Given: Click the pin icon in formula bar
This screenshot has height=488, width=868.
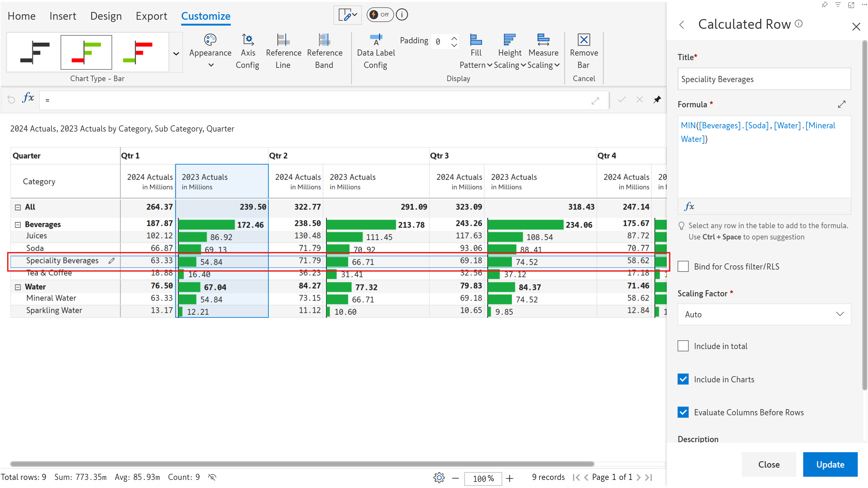Looking at the screenshot, I should (x=657, y=100).
